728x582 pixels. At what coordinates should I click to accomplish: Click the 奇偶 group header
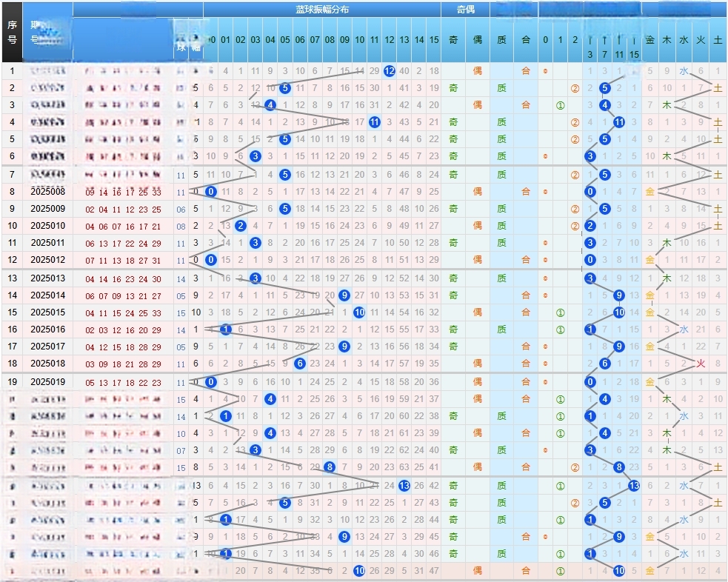click(465, 10)
